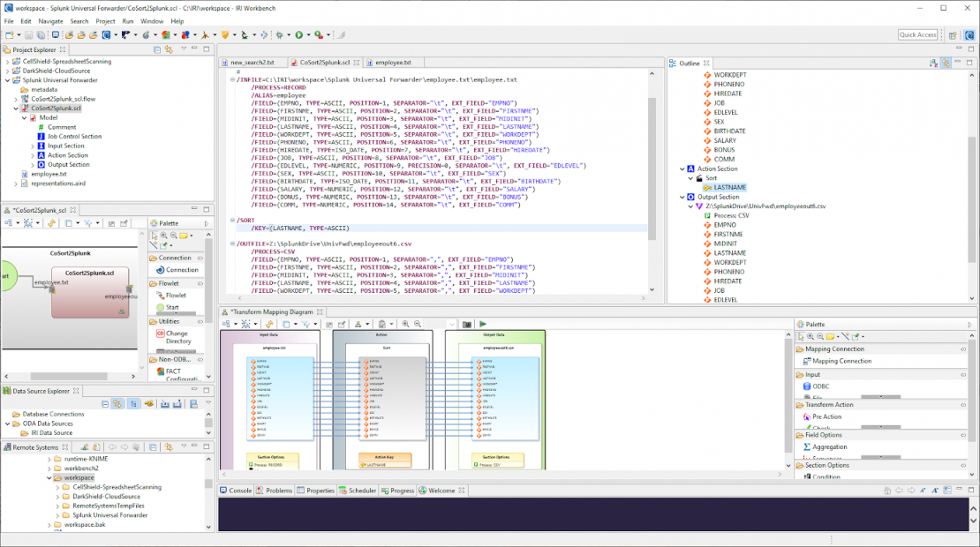Screen dimensions: 980x547
Task: Click Link with Editor in Project Explorer
Action: click(169, 49)
